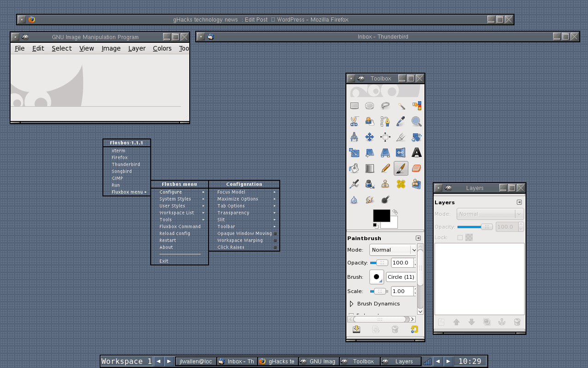The height and width of the screenshot is (368, 588).
Task: Activate the Select by Color tool
Action: click(417, 106)
